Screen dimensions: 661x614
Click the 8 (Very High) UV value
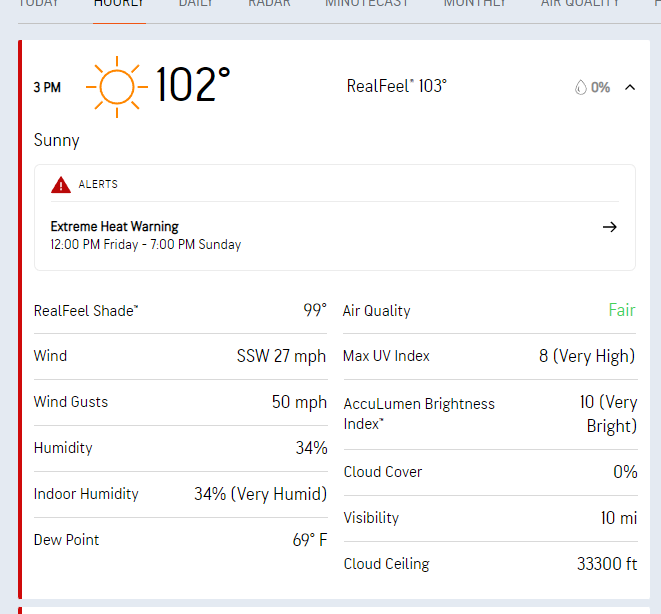pos(587,356)
